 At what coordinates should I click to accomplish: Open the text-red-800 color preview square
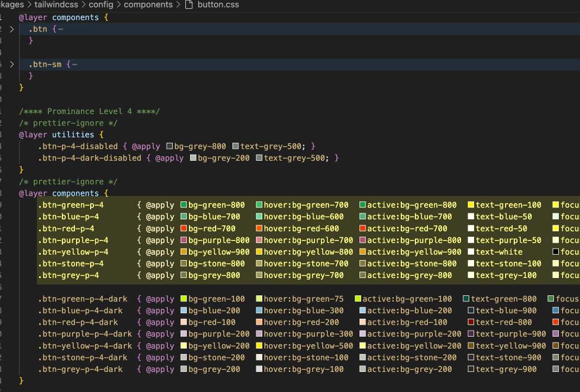pyautogui.click(x=471, y=323)
